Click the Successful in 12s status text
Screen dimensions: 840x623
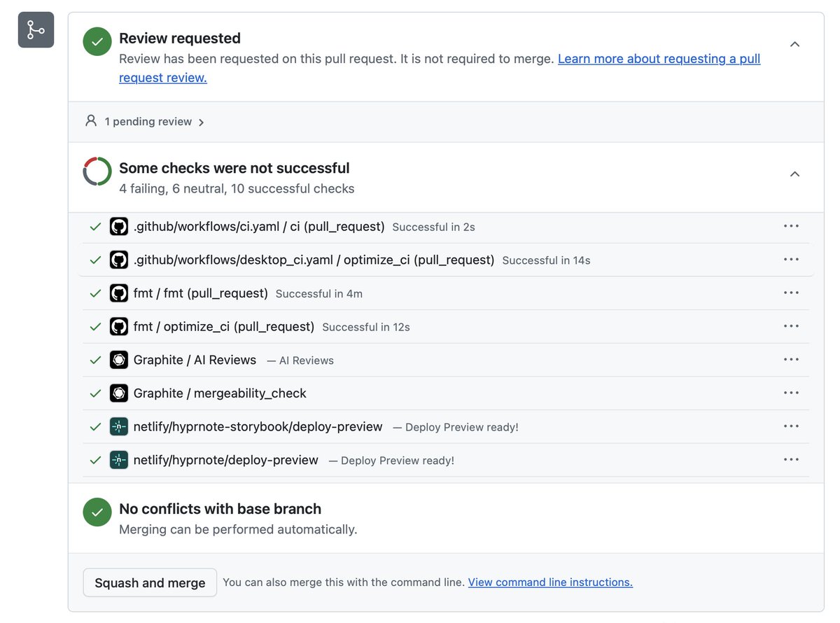coord(366,328)
